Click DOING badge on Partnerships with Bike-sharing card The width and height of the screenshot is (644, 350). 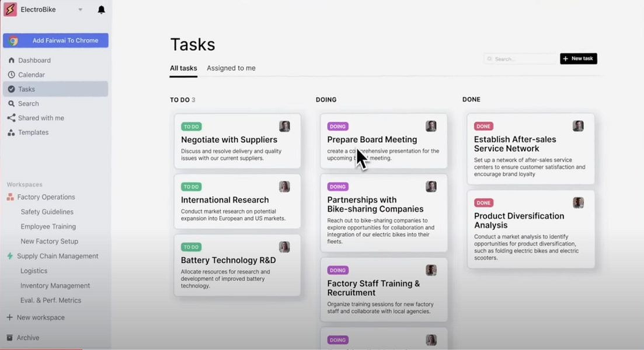tap(338, 187)
